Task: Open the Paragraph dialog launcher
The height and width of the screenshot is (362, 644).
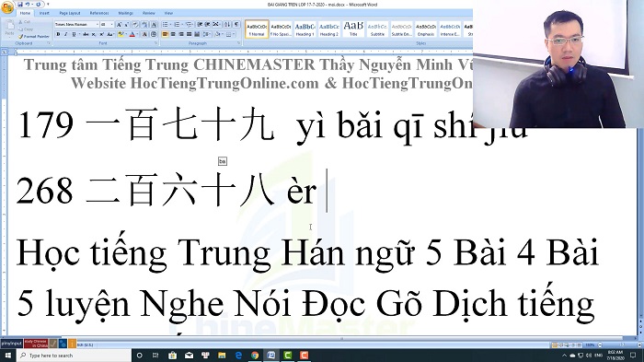Action: click(238, 42)
